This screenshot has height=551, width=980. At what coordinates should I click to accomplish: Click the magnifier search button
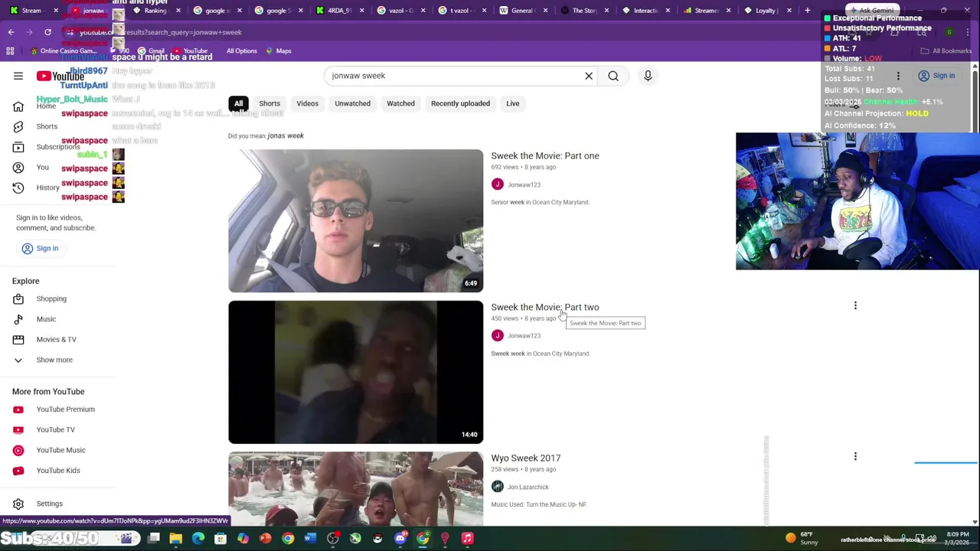pos(613,76)
